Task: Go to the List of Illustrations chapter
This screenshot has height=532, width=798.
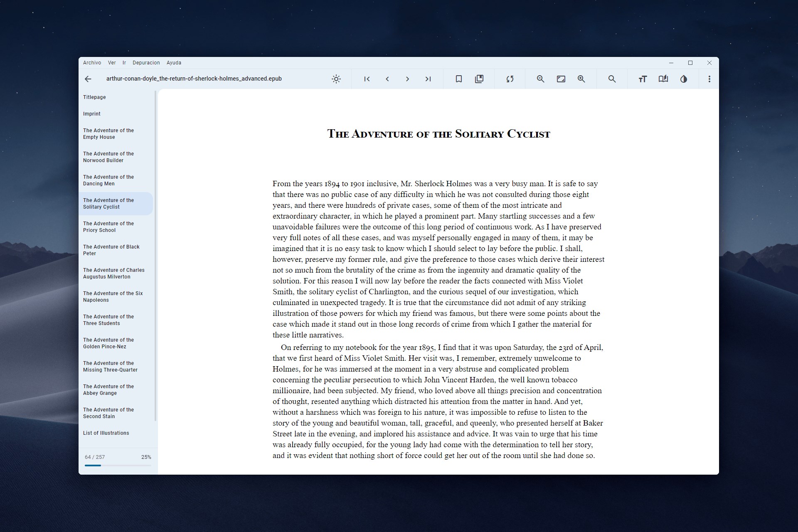Action: pyautogui.click(x=106, y=433)
